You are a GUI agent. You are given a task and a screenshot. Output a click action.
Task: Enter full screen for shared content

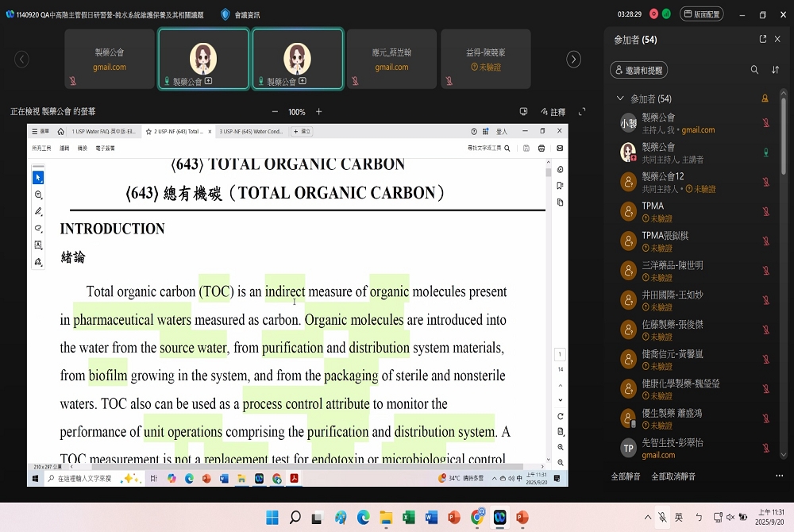tap(582, 112)
